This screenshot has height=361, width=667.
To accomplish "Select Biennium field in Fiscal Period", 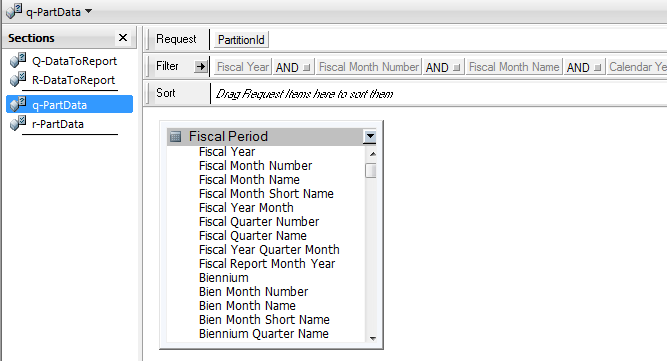I will [x=224, y=278].
